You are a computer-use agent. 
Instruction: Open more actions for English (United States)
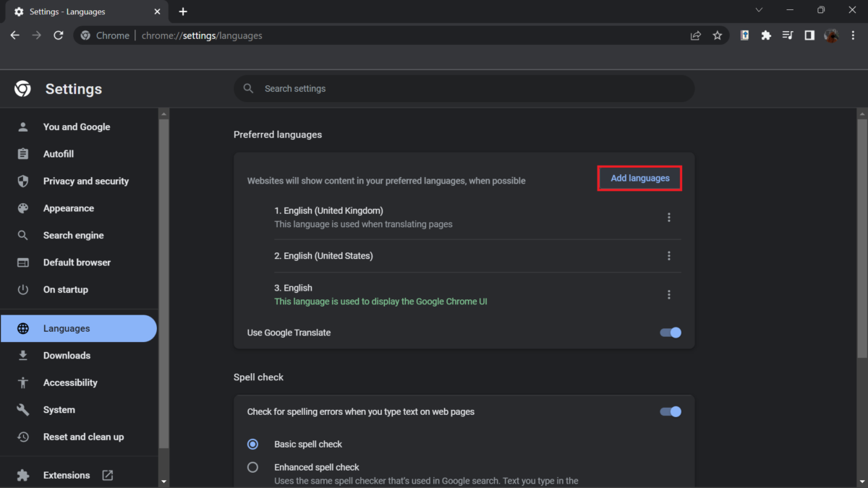(x=668, y=256)
